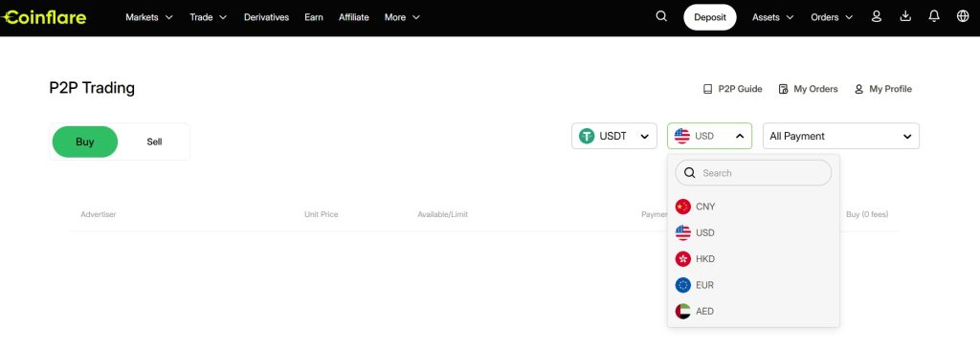
Task: Select CNY from currency list
Action: coord(754,207)
